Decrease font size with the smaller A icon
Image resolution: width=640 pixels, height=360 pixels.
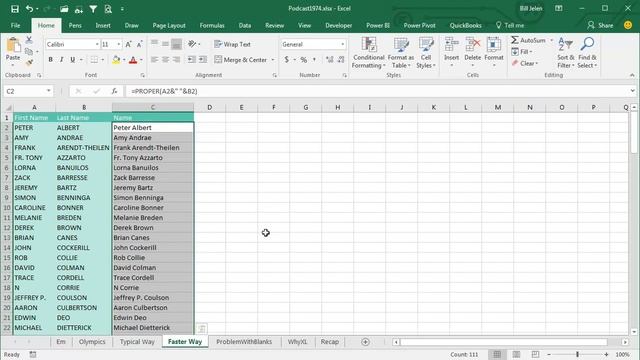[139, 44]
